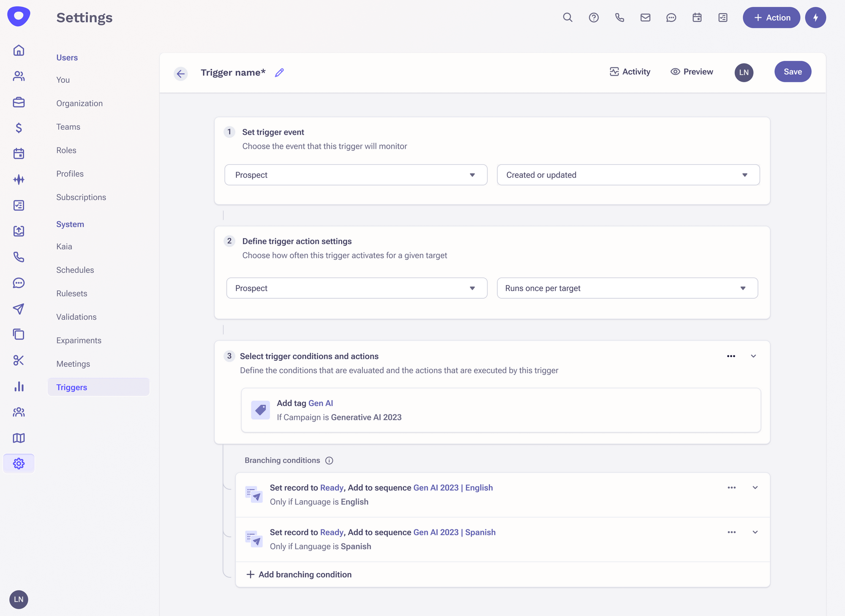Collapse the English branching condition chevron

(755, 488)
